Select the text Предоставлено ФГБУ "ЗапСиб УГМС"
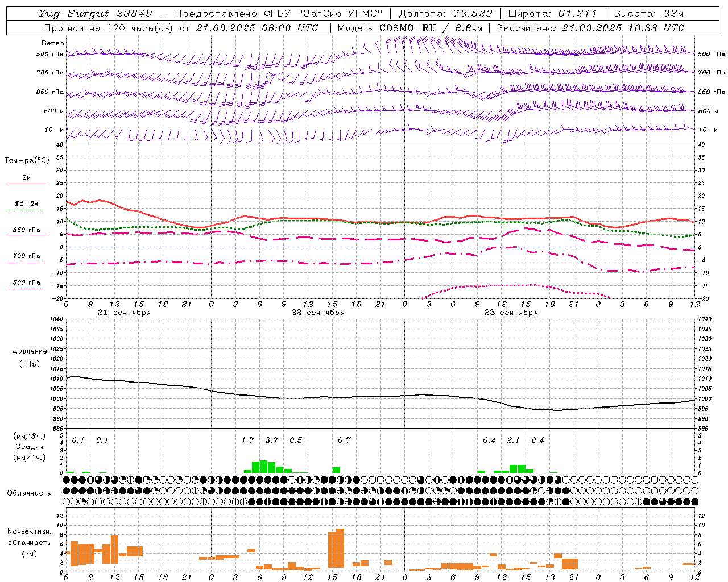728x582 pixels. [279, 14]
